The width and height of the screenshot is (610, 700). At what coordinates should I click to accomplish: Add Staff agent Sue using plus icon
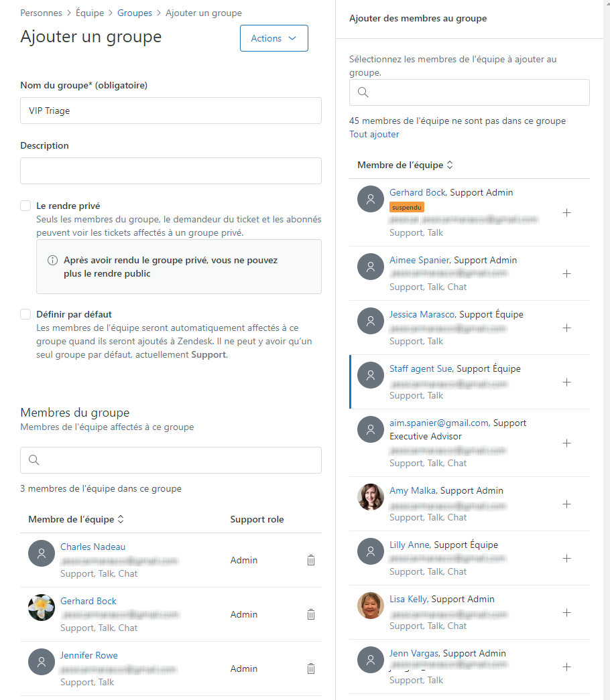pyautogui.click(x=566, y=382)
